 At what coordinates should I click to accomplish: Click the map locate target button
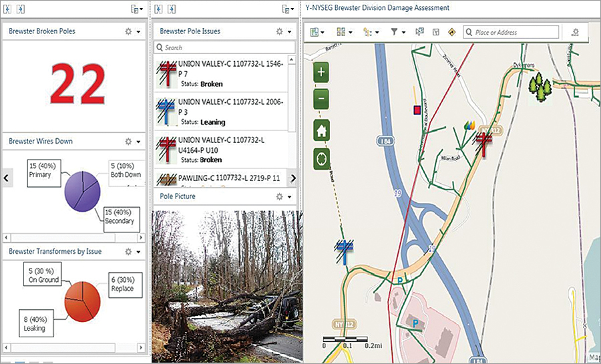[321, 159]
